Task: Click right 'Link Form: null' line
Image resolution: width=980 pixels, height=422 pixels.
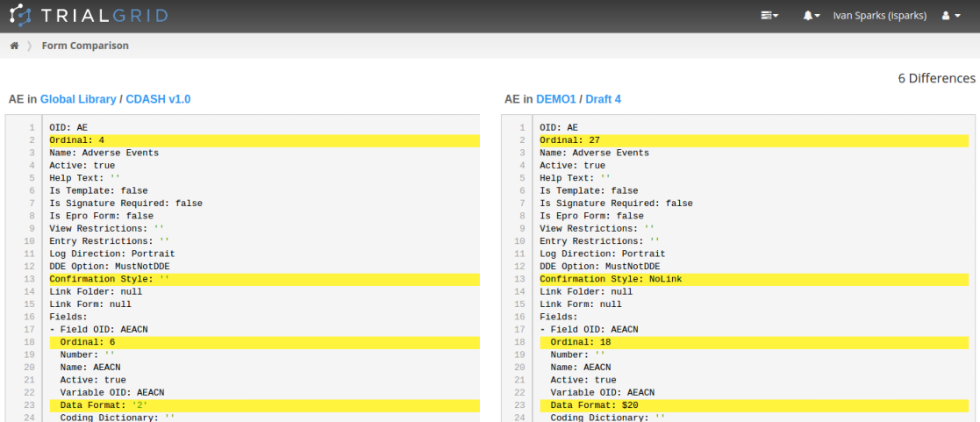Action: click(581, 304)
